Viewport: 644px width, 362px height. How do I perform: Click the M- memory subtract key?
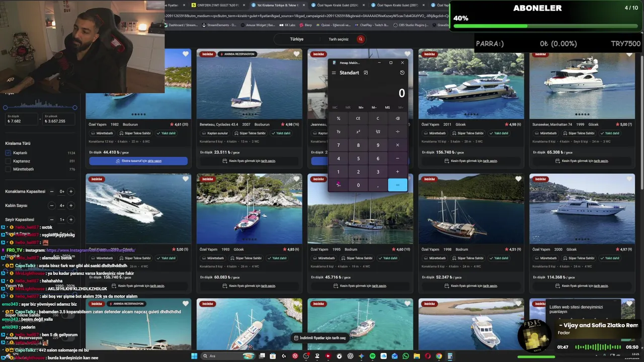tap(374, 108)
